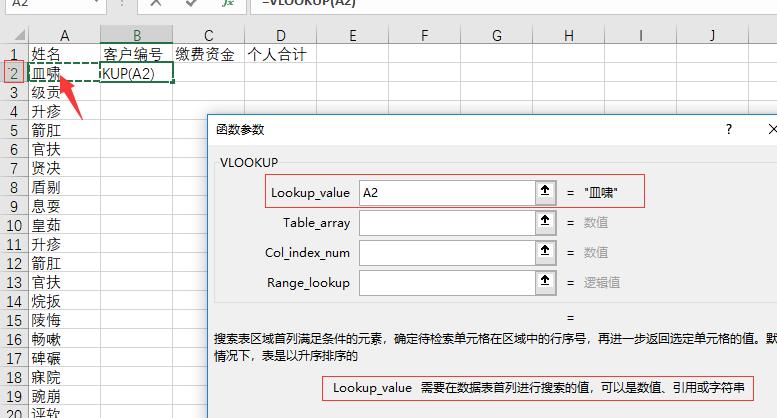Click cell A9 containing 息耍

[x=64, y=206]
